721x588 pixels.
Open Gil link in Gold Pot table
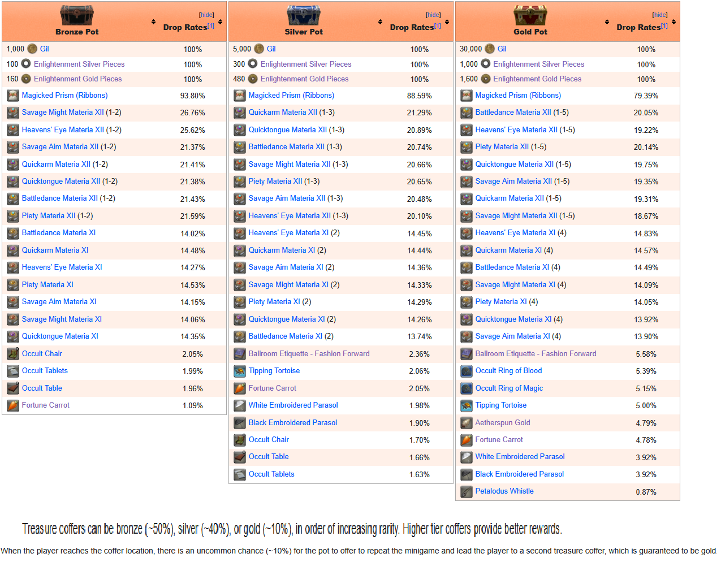[x=502, y=49]
